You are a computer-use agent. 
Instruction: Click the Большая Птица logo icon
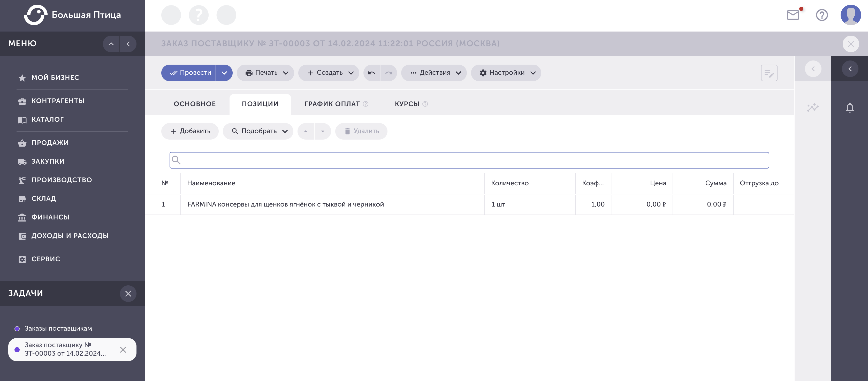pos(35,15)
